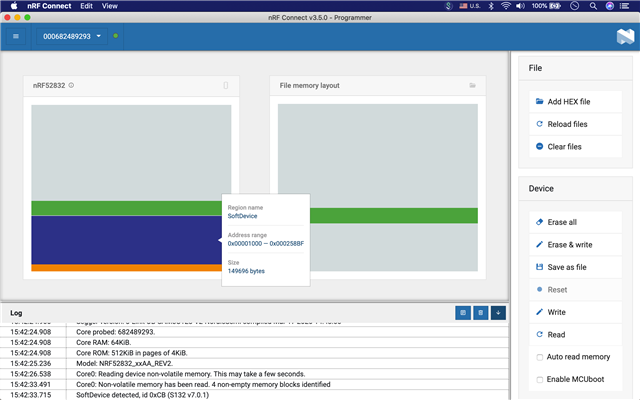
Task: Click the Reset button
Action: pos(575,290)
